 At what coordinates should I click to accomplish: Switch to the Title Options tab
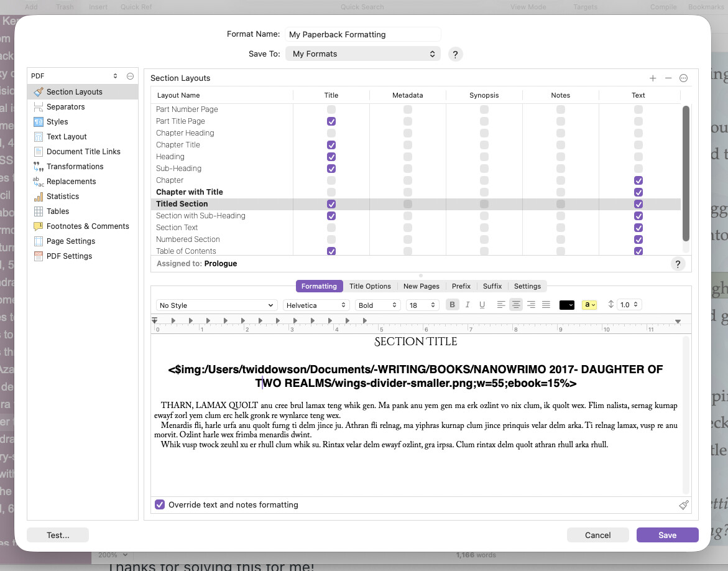[x=370, y=286]
